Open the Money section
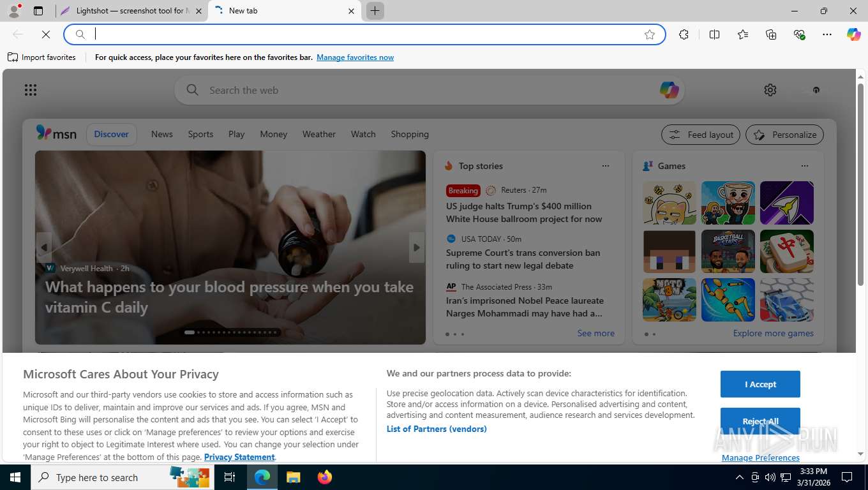The image size is (868, 490). (x=274, y=134)
